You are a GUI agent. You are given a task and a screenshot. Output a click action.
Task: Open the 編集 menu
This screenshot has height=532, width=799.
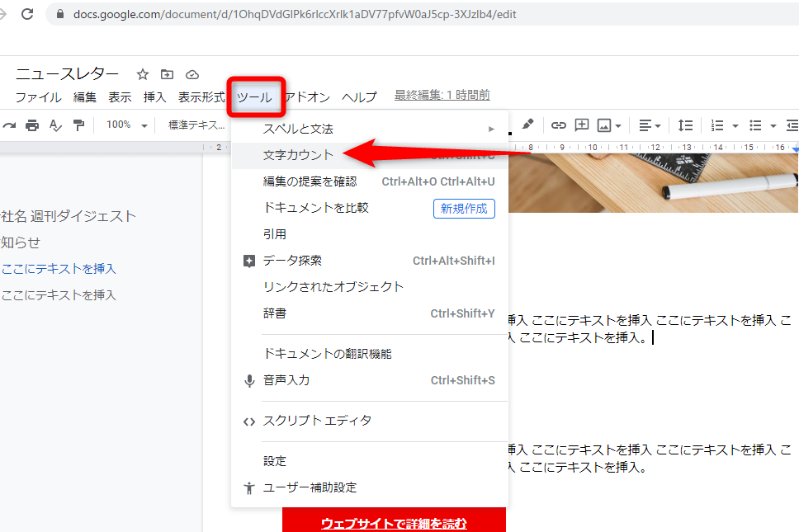(84, 97)
